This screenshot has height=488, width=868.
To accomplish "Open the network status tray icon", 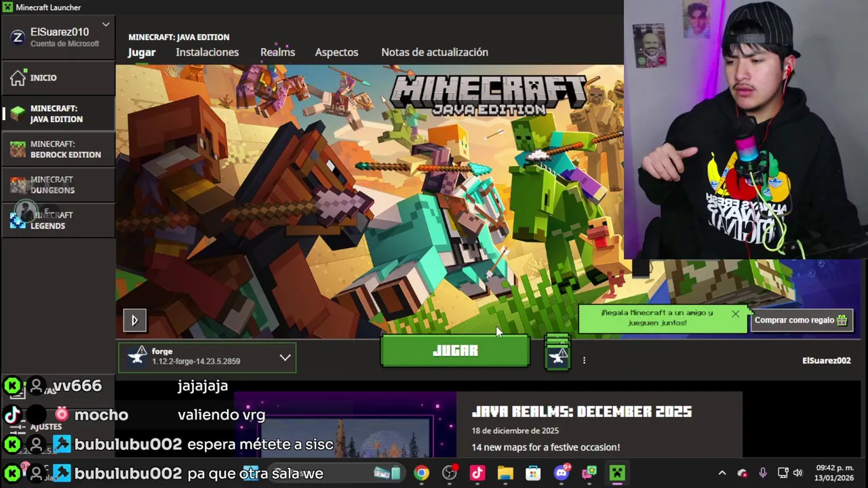I will tap(783, 473).
